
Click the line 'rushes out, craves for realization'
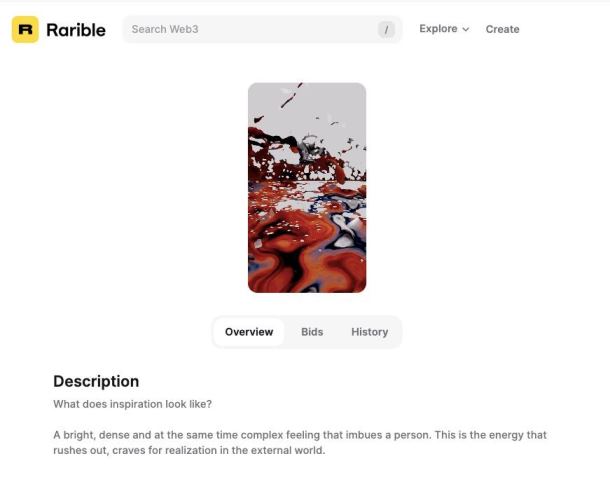[x=189, y=450]
